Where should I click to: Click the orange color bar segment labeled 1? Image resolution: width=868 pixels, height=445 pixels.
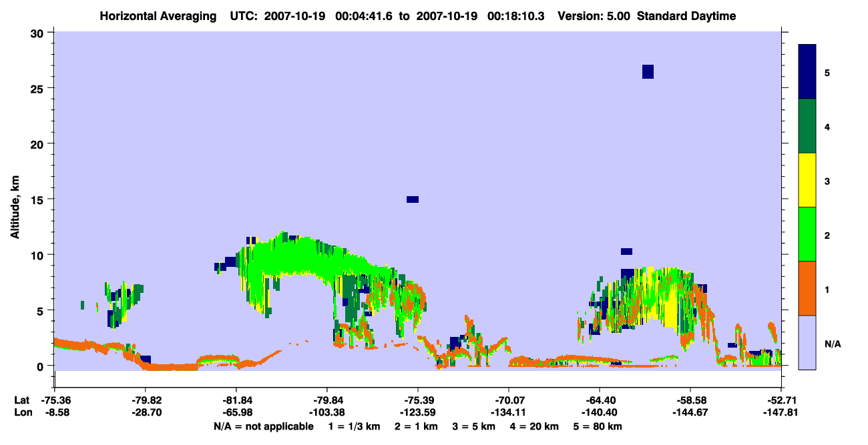pyautogui.click(x=807, y=288)
